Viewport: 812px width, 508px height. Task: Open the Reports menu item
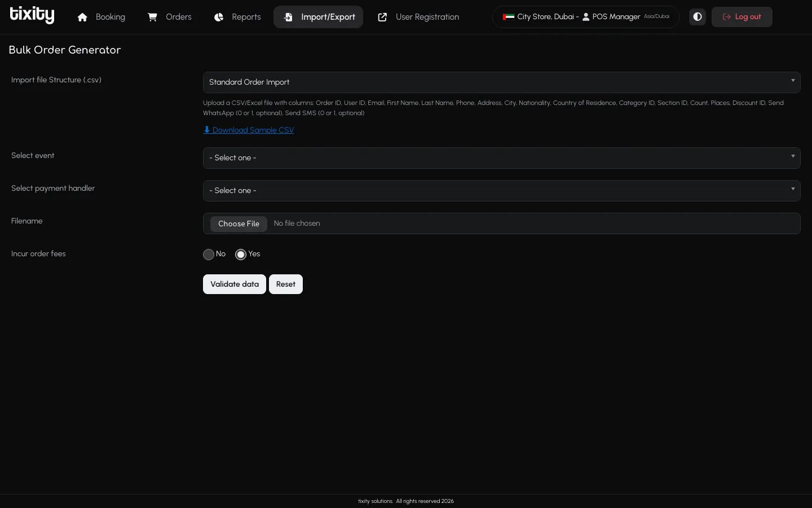[x=237, y=17]
